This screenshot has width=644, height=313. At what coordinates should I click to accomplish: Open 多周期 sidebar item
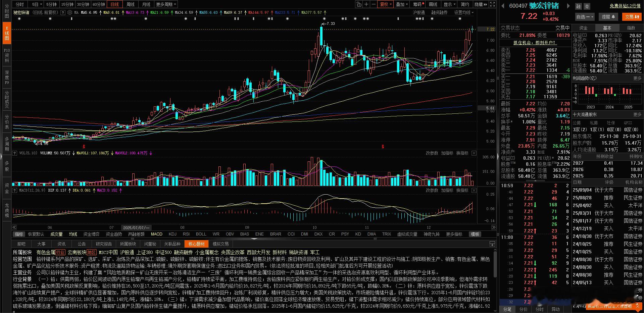tap(7, 144)
